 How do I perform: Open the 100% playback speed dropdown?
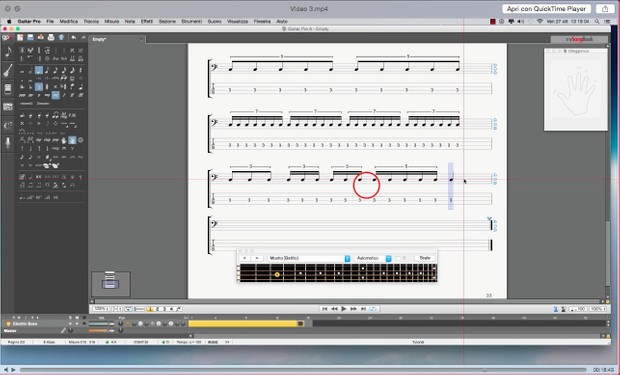click(x=597, y=309)
